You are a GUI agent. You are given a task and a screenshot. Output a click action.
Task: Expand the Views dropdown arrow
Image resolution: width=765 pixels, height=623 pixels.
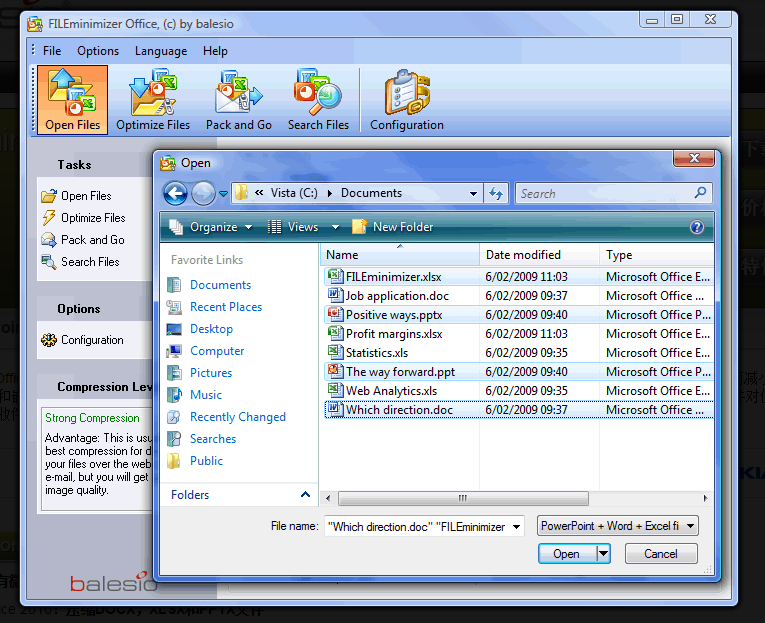coord(335,227)
